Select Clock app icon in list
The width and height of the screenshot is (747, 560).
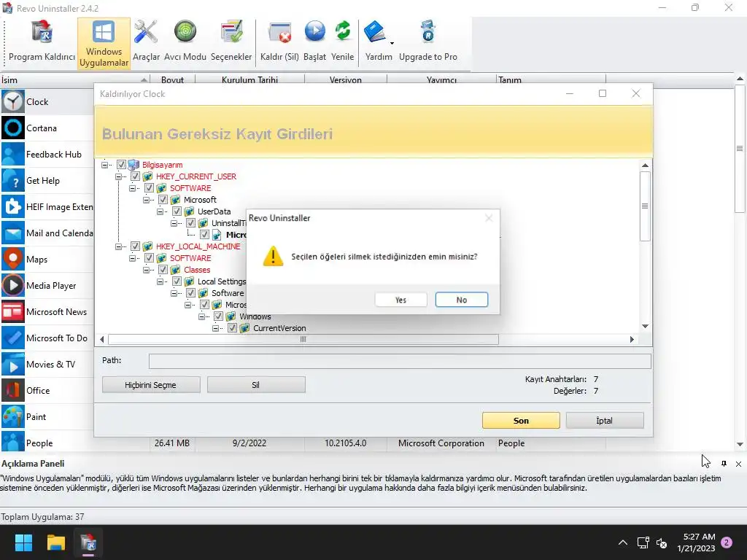[x=13, y=102]
